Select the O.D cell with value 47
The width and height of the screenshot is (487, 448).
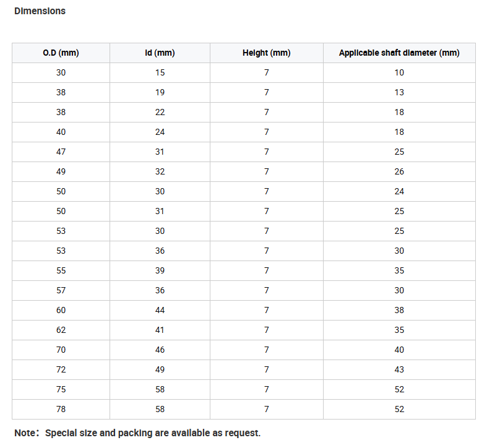tap(61, 152)
